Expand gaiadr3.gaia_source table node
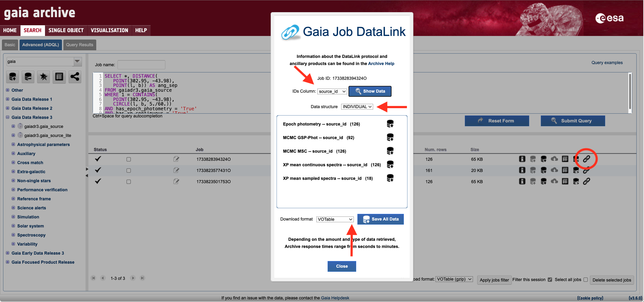 coord(13,126)
